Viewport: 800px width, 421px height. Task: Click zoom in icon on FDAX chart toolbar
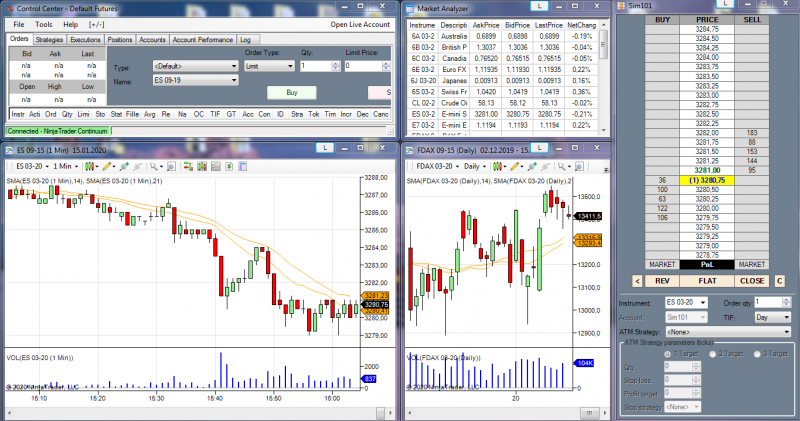click(532, 166)
